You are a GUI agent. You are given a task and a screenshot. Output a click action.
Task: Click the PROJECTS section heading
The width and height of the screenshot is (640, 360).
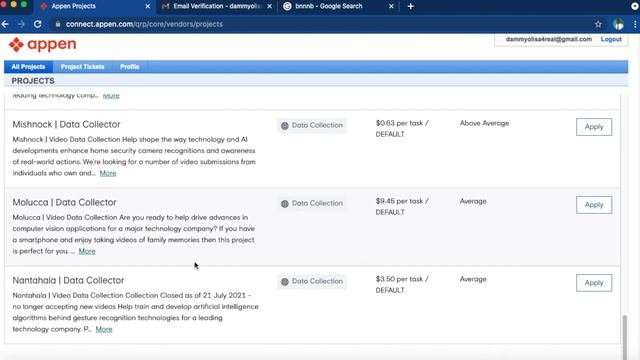[x=33, y=81]
